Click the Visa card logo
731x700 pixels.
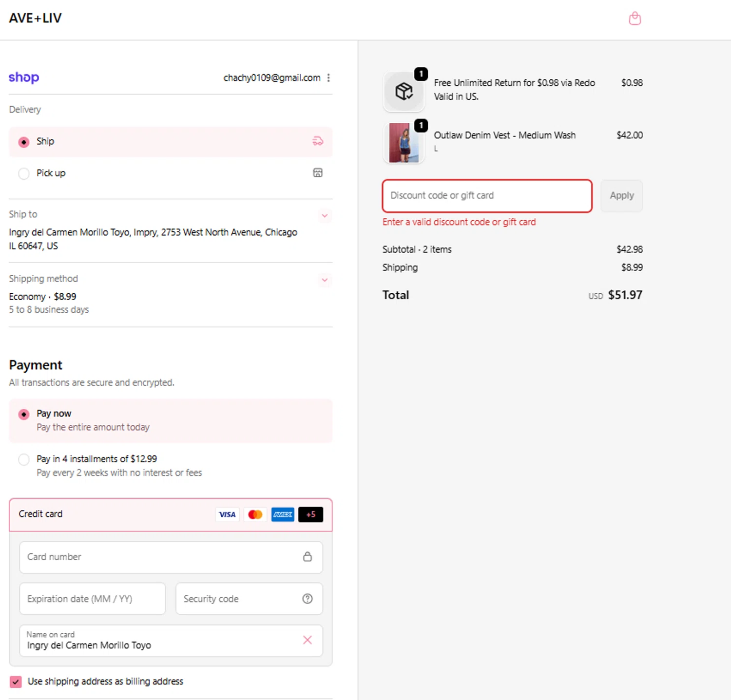click(x=227, y=514)
